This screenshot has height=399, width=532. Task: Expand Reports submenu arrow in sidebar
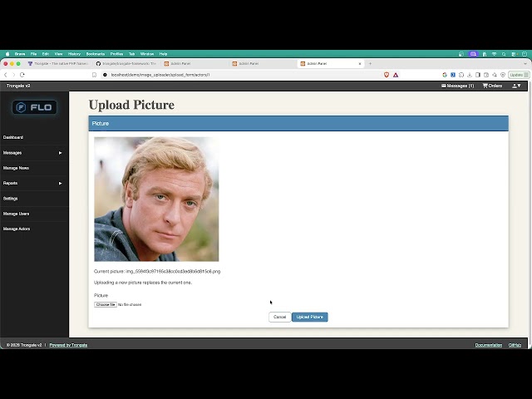click(x=61, y=183)
